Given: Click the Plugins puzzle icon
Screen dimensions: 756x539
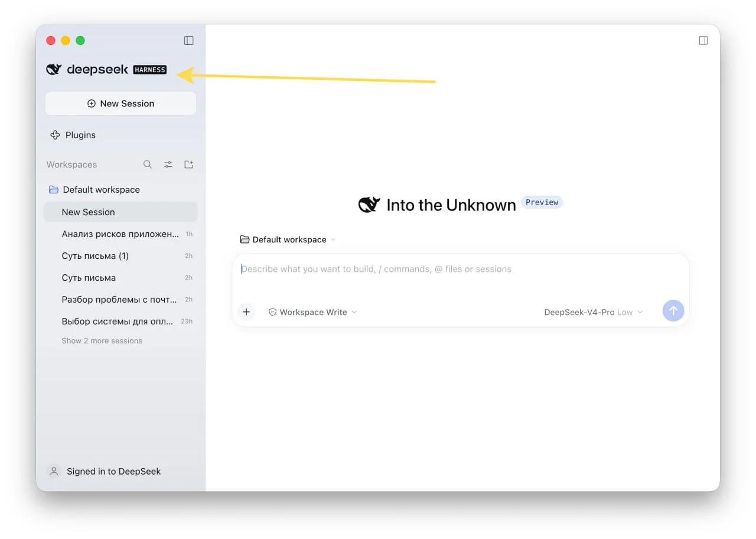Looking at the screenshot, I should point(55,135).
